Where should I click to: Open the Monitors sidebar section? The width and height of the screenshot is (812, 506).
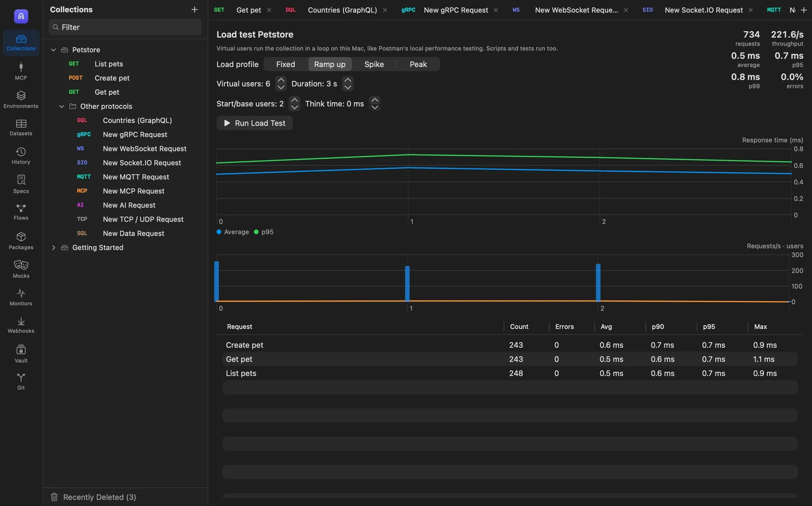21,297
